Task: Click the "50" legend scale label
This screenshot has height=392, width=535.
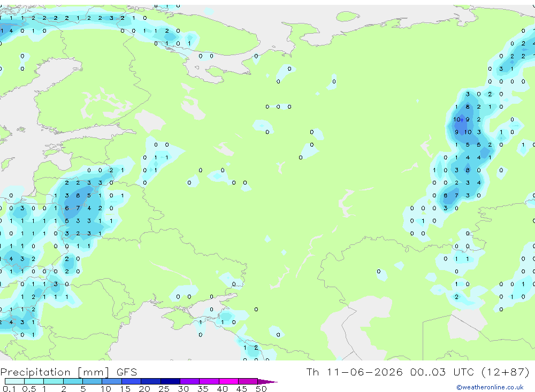Action: (261, 389)
